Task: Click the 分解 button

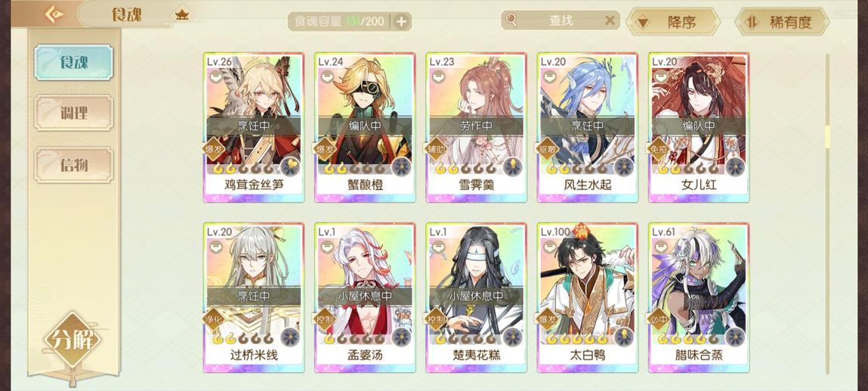Action: [x=73, y=340]
